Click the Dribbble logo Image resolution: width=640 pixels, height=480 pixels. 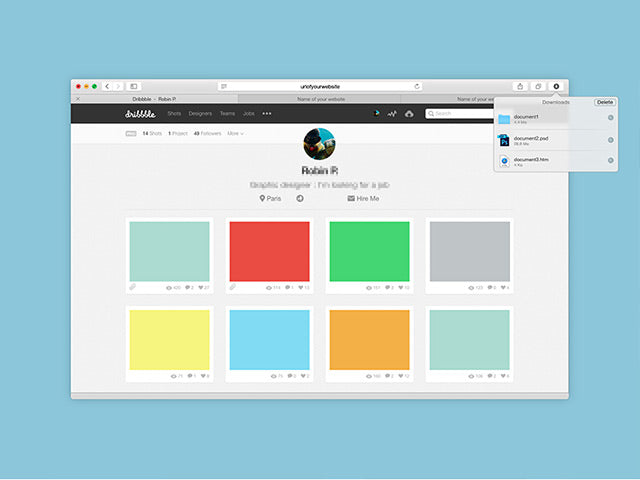coord(140,114)
